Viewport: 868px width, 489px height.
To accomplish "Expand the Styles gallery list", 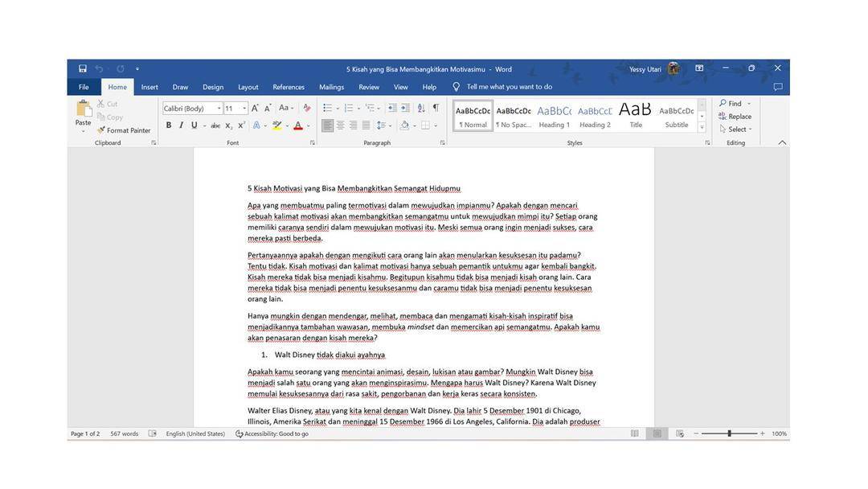I will coord(702,128).
